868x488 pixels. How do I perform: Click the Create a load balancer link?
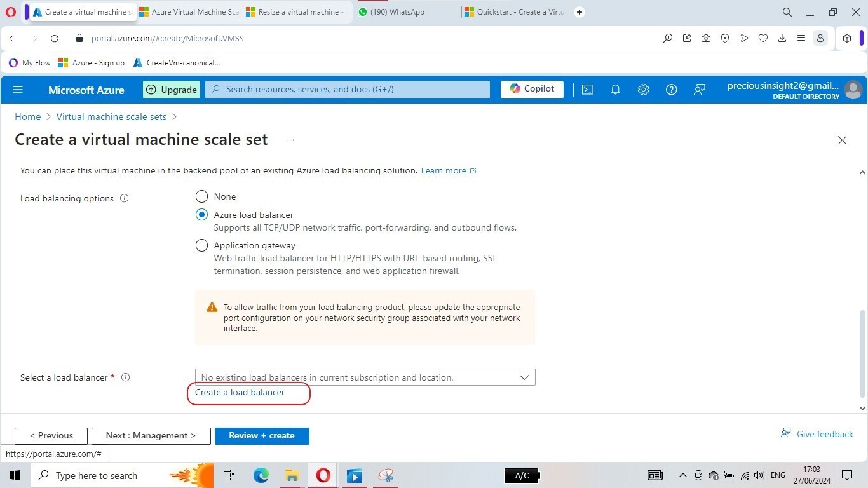click(240, 393)
